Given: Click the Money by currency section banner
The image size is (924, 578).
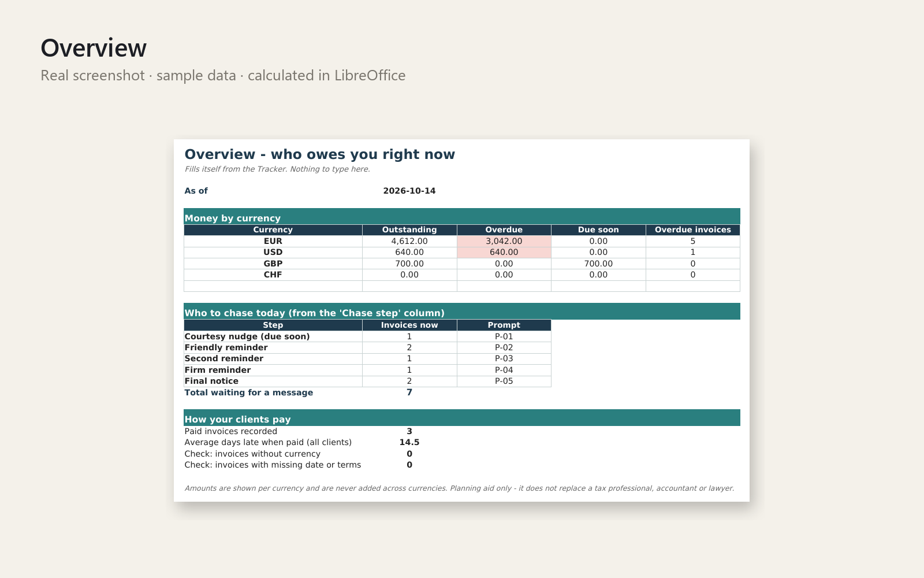Looking at the screenshot, I should [x=462, y=216].
